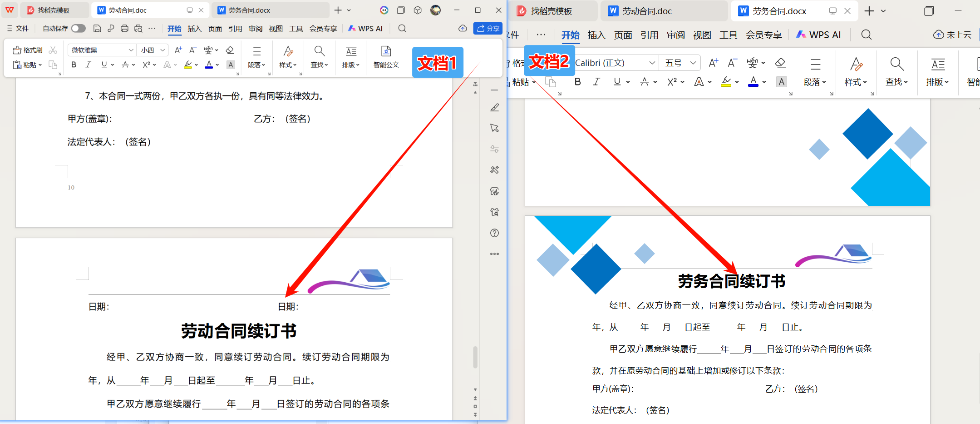Click 未上云 to upload document 2

click(952, 34)
